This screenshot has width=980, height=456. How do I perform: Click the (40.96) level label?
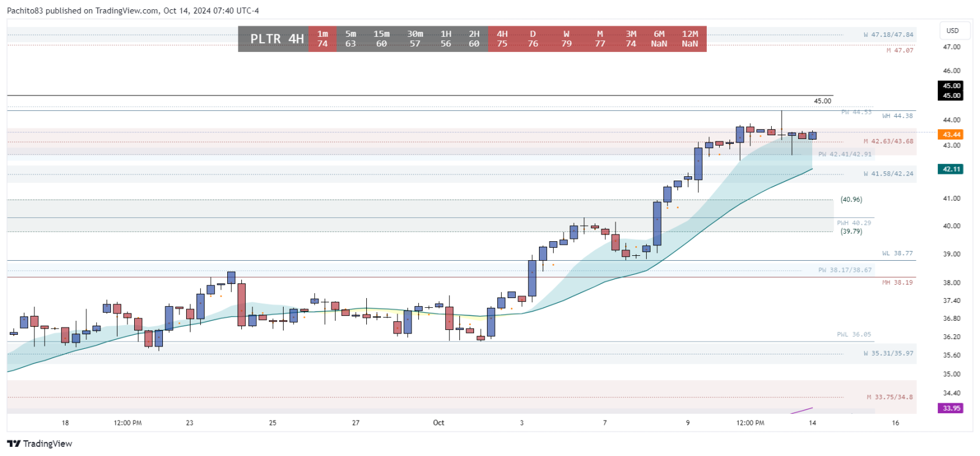tap(851, 200)
